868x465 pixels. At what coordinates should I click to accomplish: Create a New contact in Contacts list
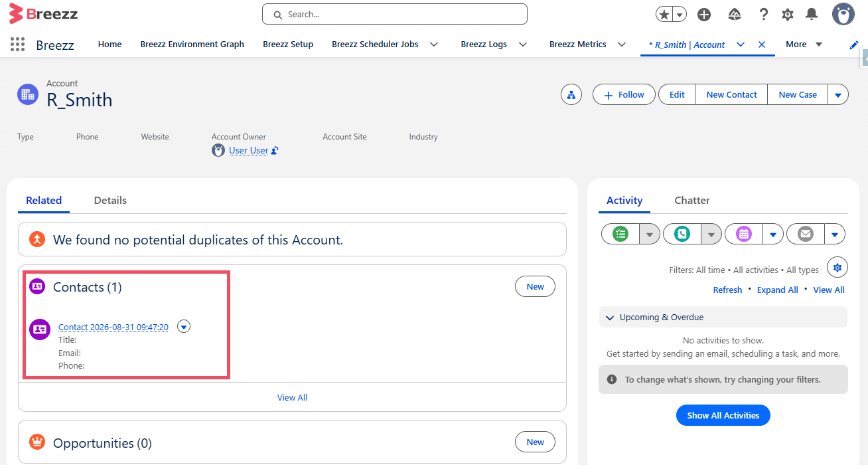click(535, 287)
